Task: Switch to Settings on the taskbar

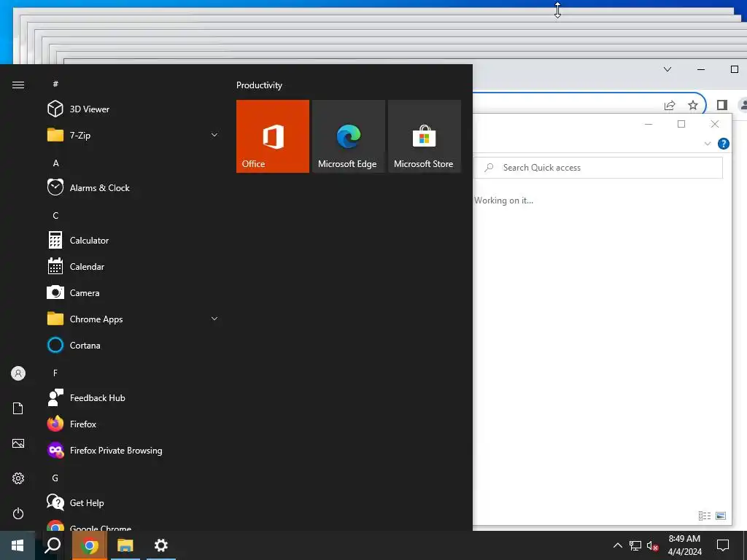Action: (161, 545)
